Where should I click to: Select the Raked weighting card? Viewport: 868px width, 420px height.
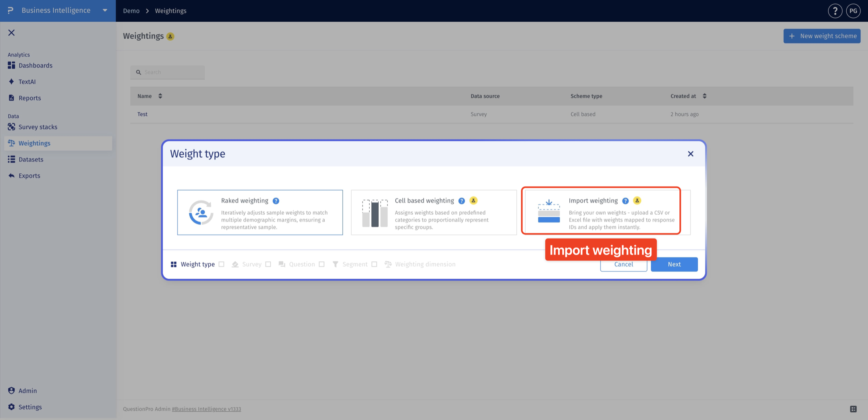click(x=260, y=212)
